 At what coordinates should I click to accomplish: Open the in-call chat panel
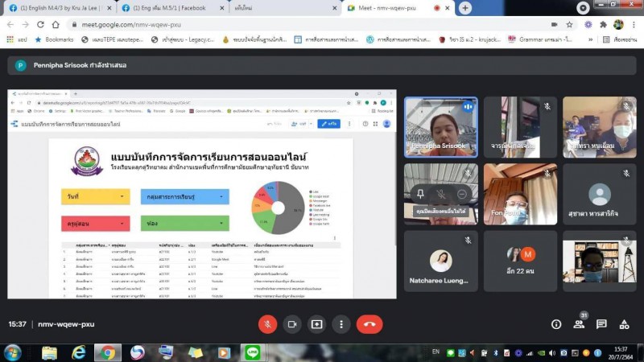click(x=601, y=324)
